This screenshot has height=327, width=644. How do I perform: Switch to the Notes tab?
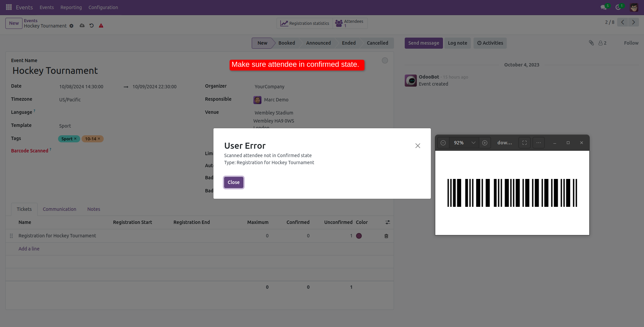coord(94,209)
